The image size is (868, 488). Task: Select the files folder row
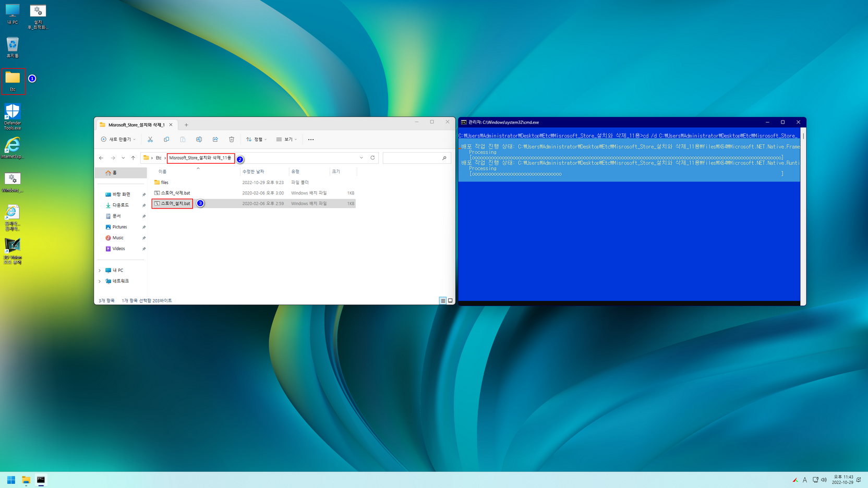[254, 182]
